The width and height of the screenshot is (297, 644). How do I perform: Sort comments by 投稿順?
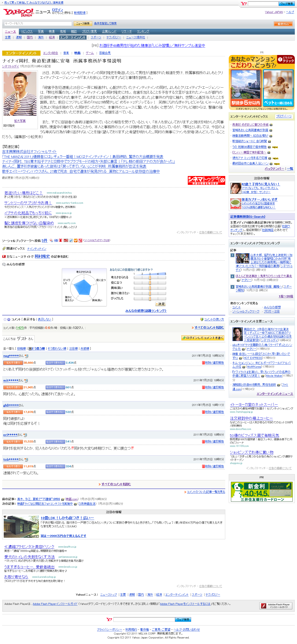[21, 349]
